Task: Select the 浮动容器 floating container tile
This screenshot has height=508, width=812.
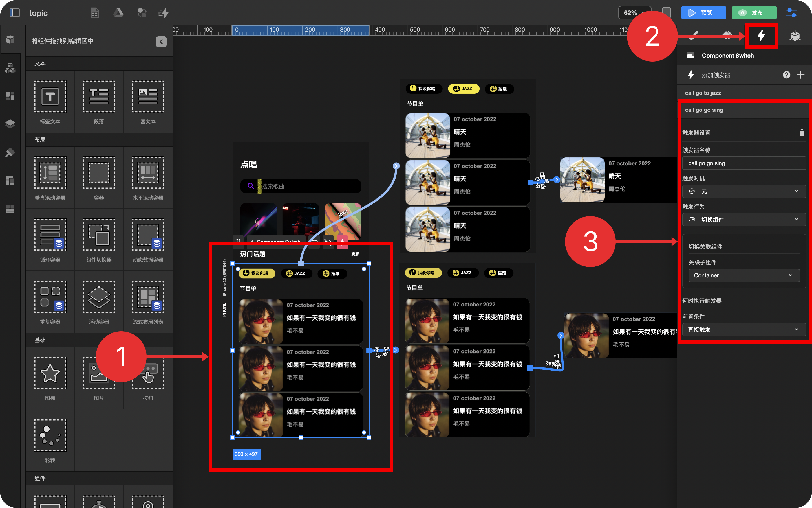Action: (99, 302)
